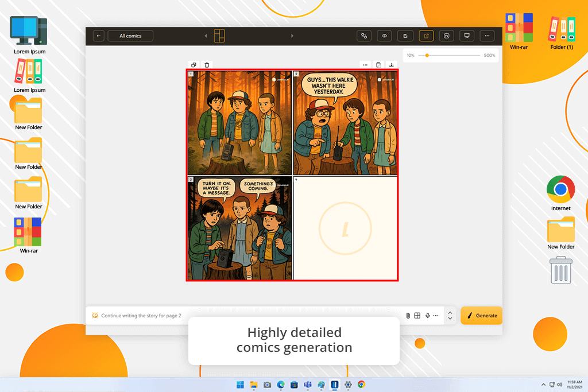The height and width of the screenshot is (392, 588).
Task: Toggle the eye preview icon
Action: [384, 36]
